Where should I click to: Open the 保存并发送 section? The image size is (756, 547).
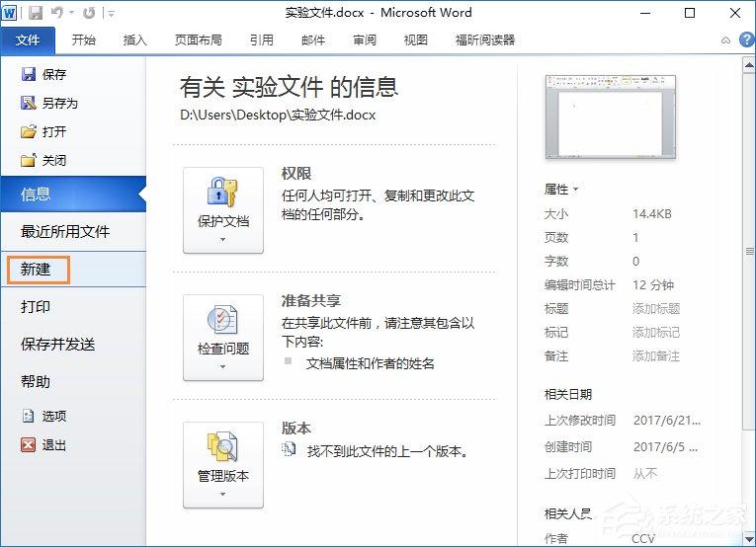click(x=73, y=345)
